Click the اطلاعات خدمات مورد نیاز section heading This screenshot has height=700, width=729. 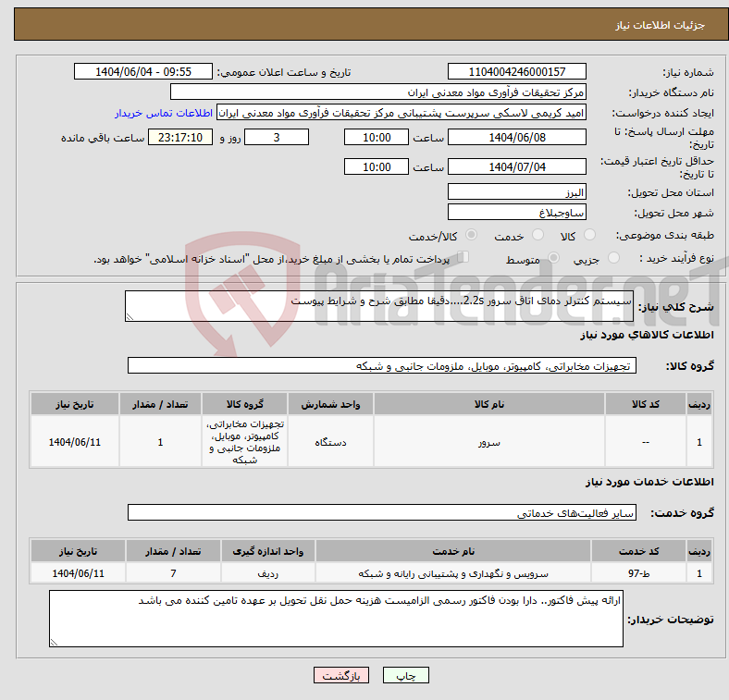(649, 482)
